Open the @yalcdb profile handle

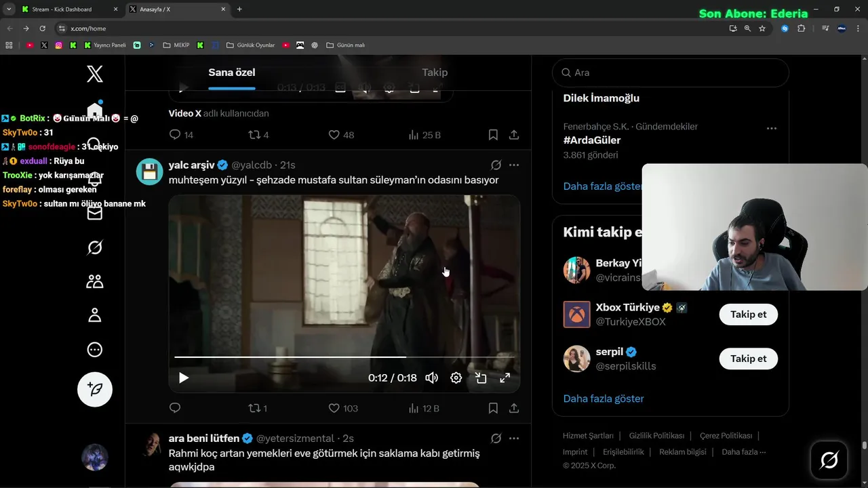click(x=252, y=165)
